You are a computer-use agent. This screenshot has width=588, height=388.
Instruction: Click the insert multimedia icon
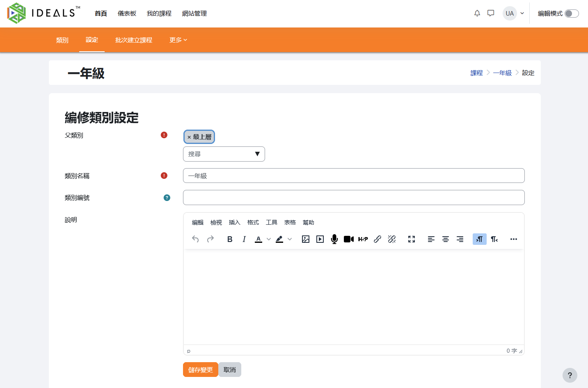pos(320,239)
